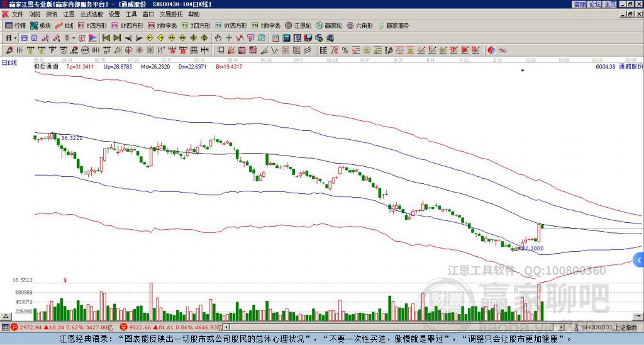Open the T四方形 tool
This screenshot has height=345, width=644.
point(196,25)
